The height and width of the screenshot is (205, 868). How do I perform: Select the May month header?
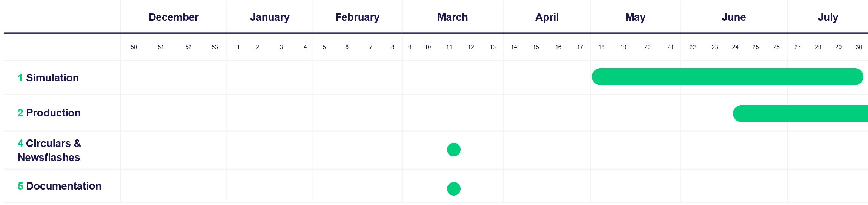tap(635, 17)
